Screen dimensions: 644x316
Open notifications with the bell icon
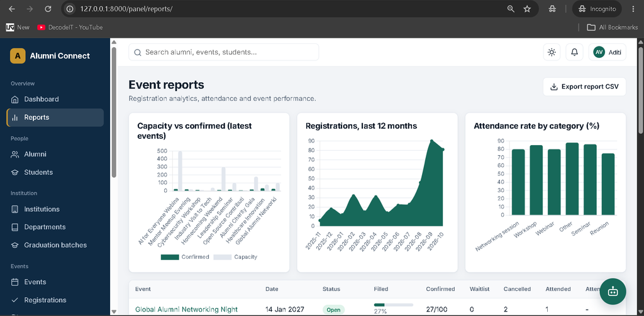click(x=575, y=52)
